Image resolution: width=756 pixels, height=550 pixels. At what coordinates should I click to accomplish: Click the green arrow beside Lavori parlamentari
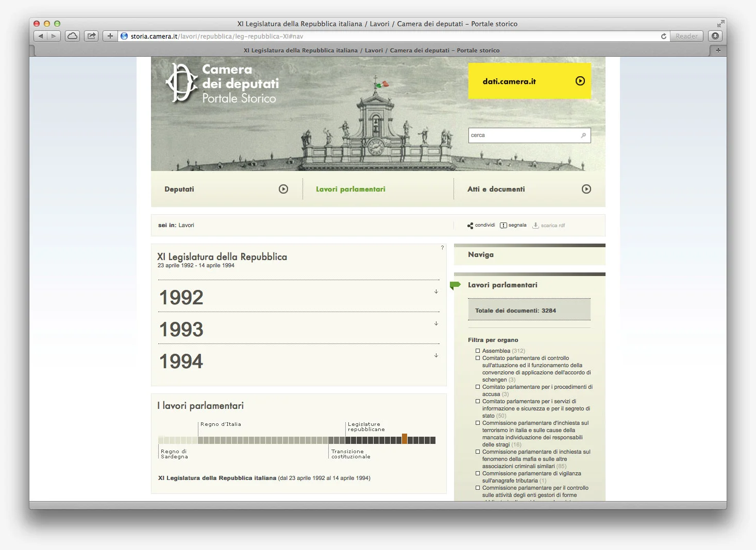point(455,285)
